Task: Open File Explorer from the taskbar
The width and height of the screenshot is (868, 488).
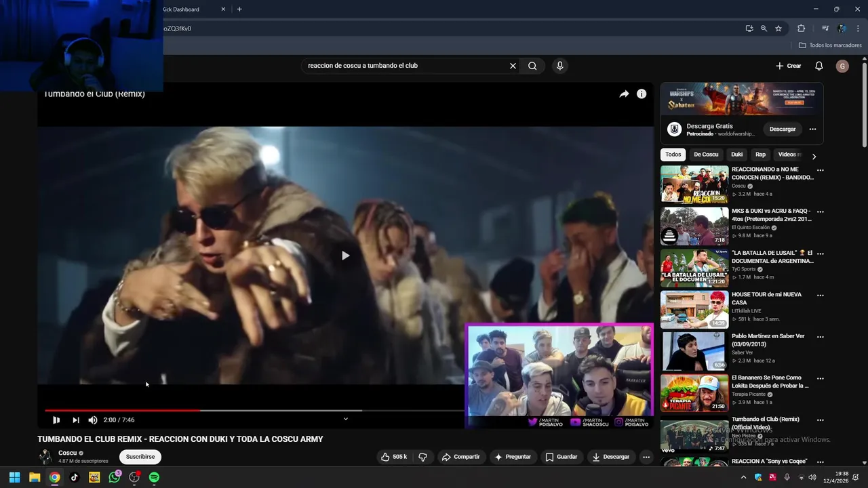Action: click(x=35, y=477)
